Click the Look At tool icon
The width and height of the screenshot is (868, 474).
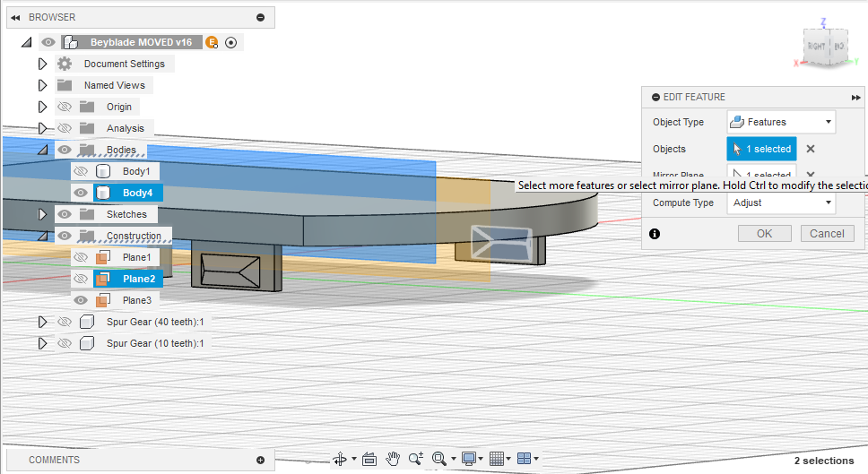pyautogui.click(x=369, y=459)
